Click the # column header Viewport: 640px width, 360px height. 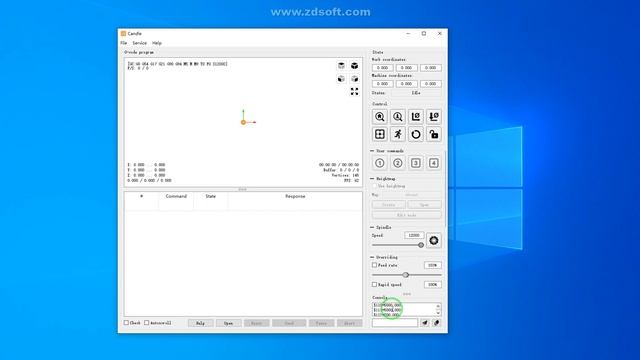tap(142, 196)
